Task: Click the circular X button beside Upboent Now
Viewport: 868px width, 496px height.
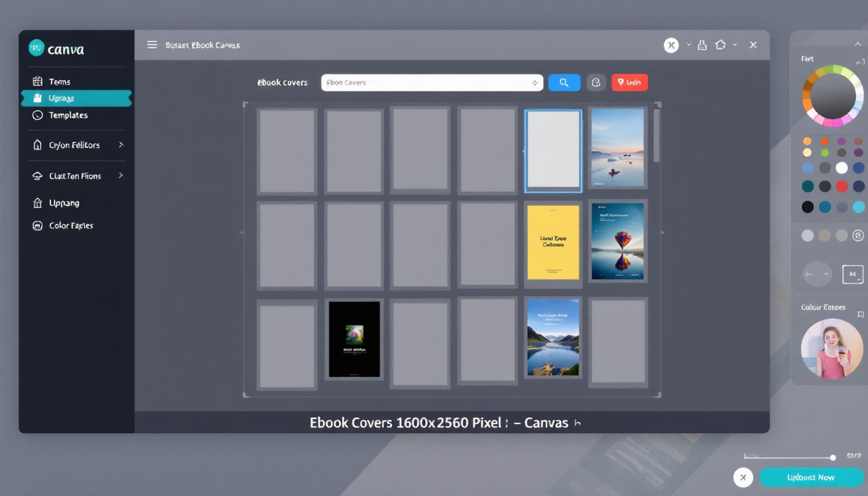Action: [743, 477]
